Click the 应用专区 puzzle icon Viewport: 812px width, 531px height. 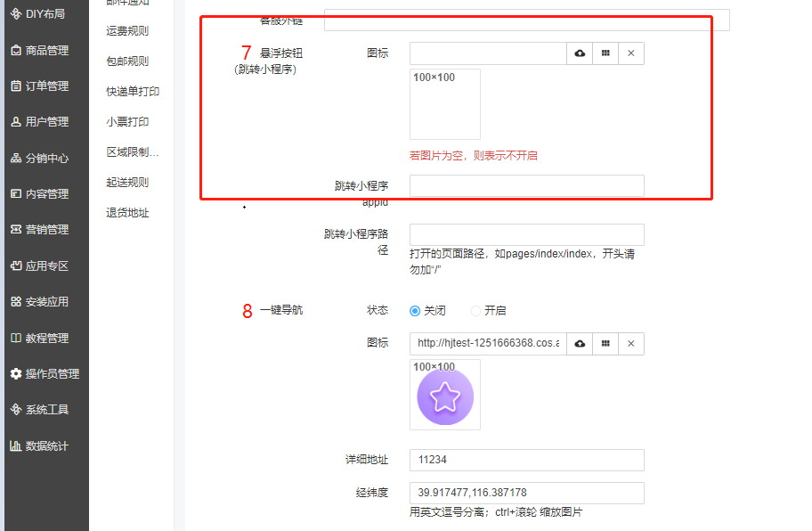tap(16, 265)
